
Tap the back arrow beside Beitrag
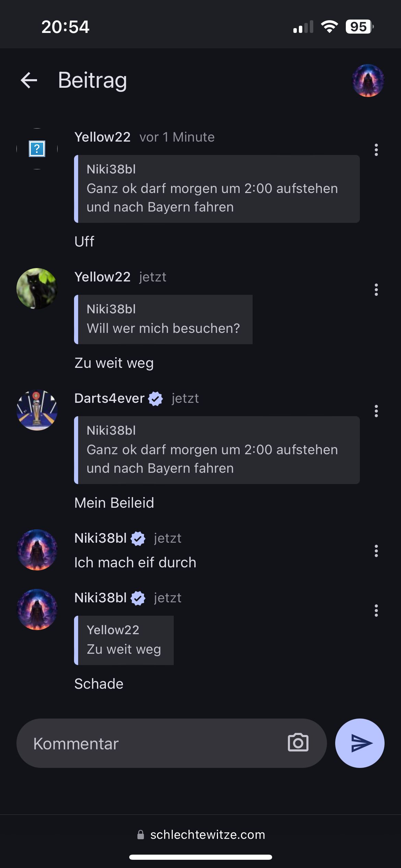coord(29,81)
